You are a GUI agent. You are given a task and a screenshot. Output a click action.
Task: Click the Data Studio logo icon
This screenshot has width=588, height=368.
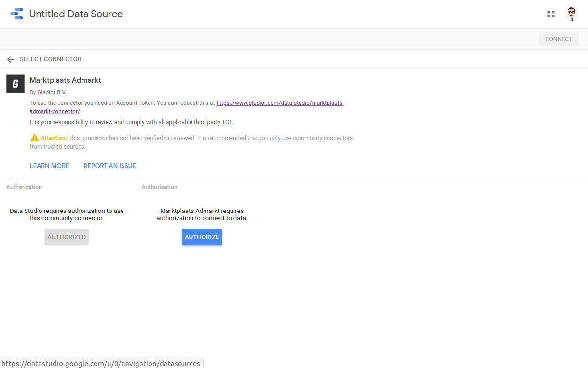pyautogui.click(x=16, y=14)
